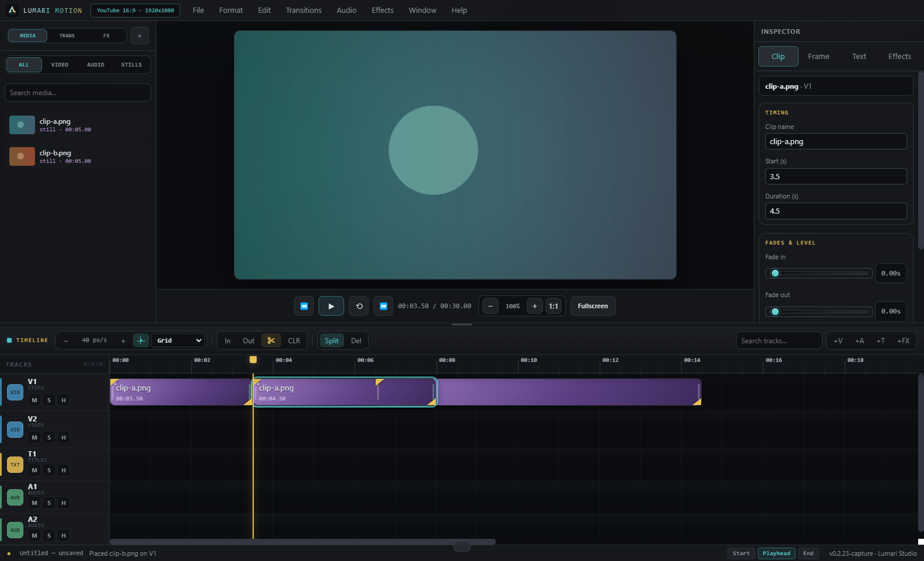Set preview zoom to 1:1

click(554, 306)
